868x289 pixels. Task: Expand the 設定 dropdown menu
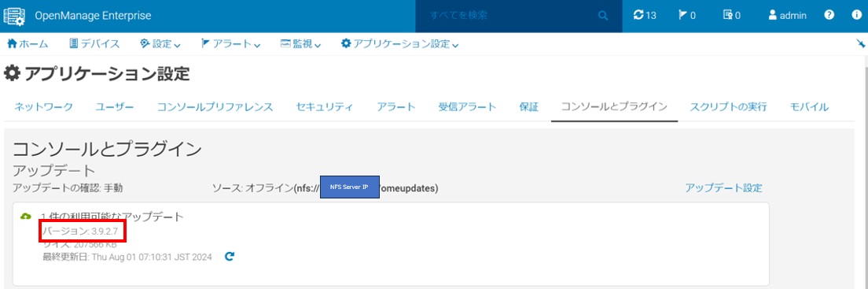pos(160,44)
